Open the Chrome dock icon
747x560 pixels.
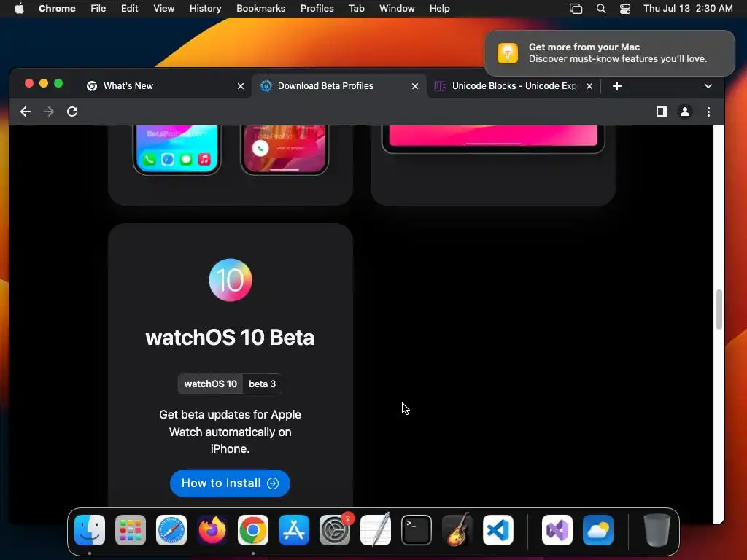[x=253, y=530]
